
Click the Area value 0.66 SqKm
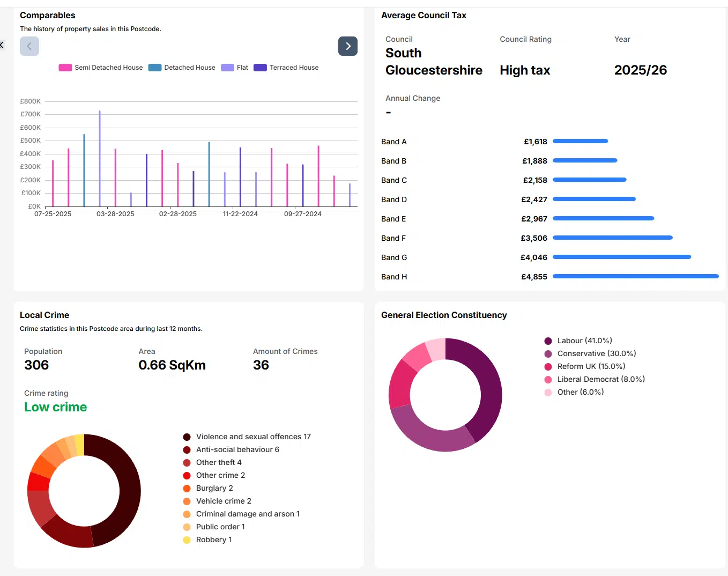(x=172, y=365)
